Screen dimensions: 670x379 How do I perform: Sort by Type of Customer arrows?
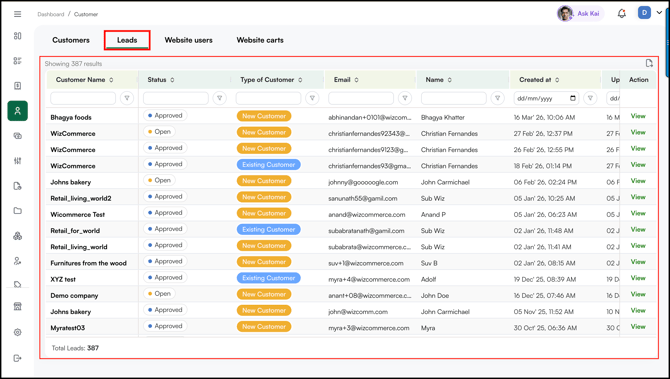[x=300, y=80]
